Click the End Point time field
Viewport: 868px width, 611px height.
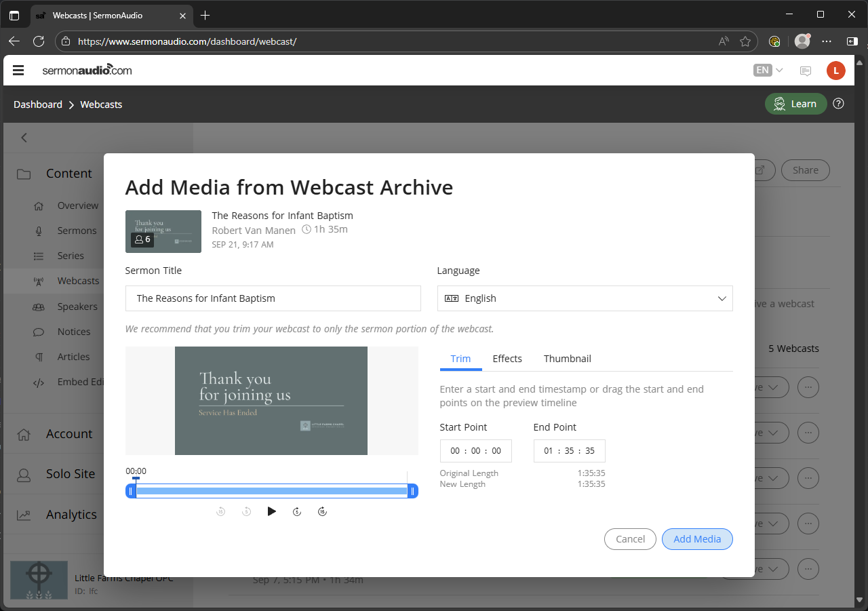click(569, 451)
